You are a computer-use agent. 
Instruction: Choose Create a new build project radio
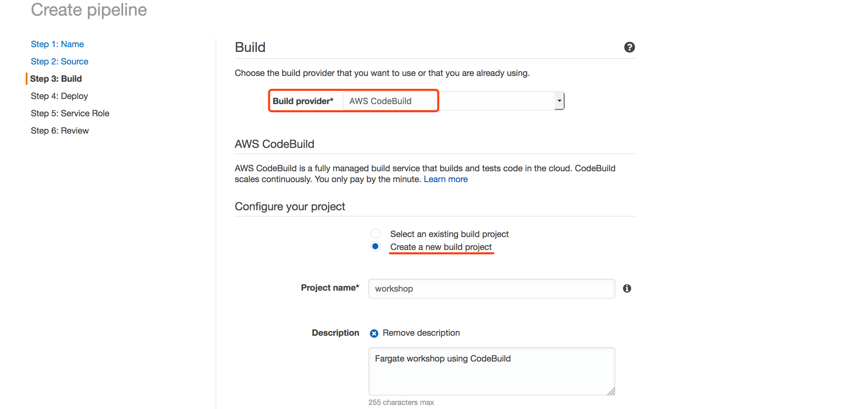tap(375, 247)
